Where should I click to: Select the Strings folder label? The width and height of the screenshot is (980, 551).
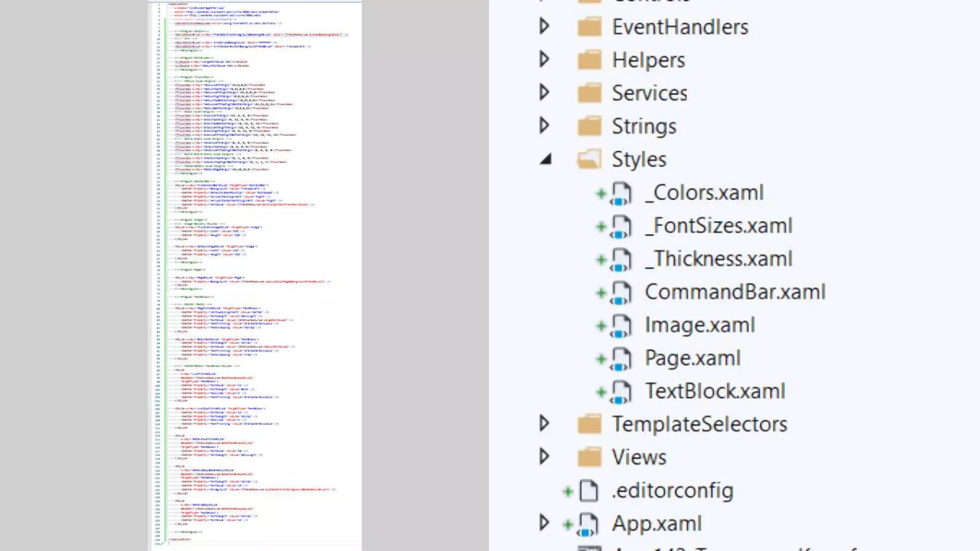coord(644,126)
